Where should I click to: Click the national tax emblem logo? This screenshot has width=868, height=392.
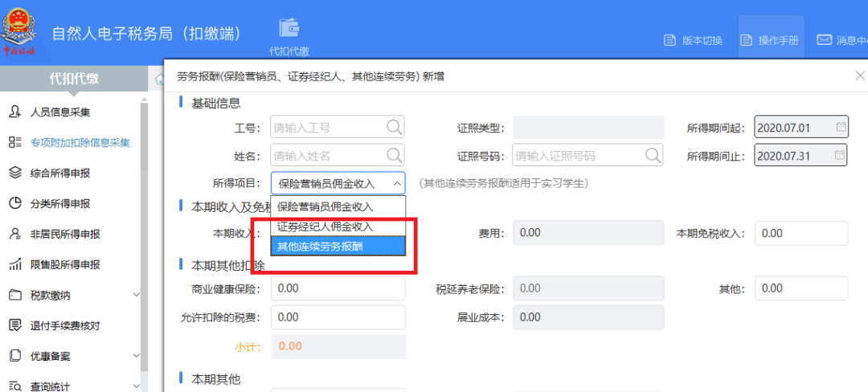click(20, 33)
